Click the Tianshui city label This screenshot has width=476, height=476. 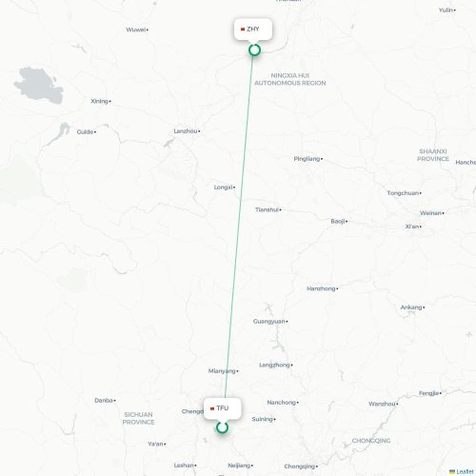point(267,209)
